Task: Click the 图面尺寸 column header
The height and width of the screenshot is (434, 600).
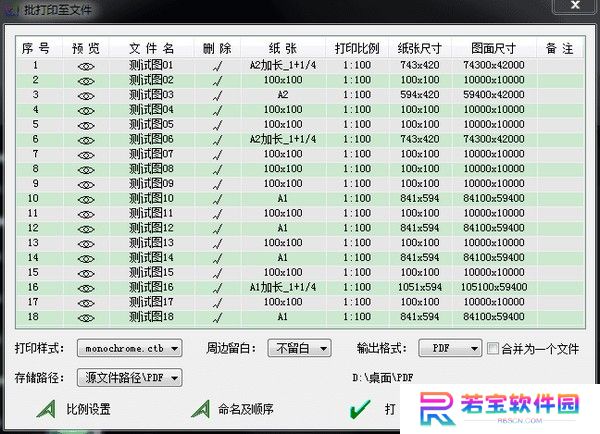Action: click(494, 49)
